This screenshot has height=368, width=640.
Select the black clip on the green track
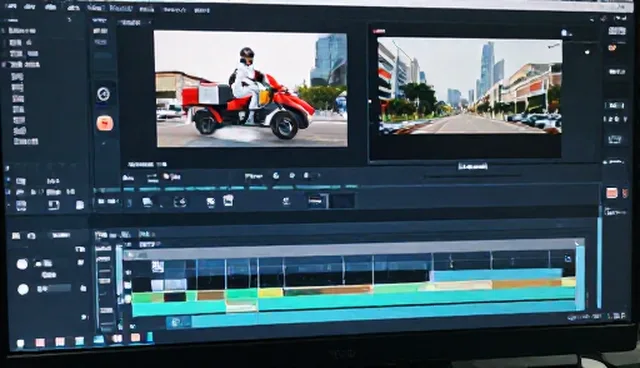pos(175,297)
